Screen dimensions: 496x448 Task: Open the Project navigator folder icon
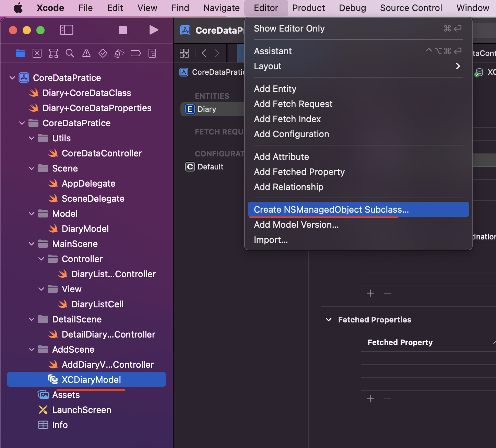[21, 53]
